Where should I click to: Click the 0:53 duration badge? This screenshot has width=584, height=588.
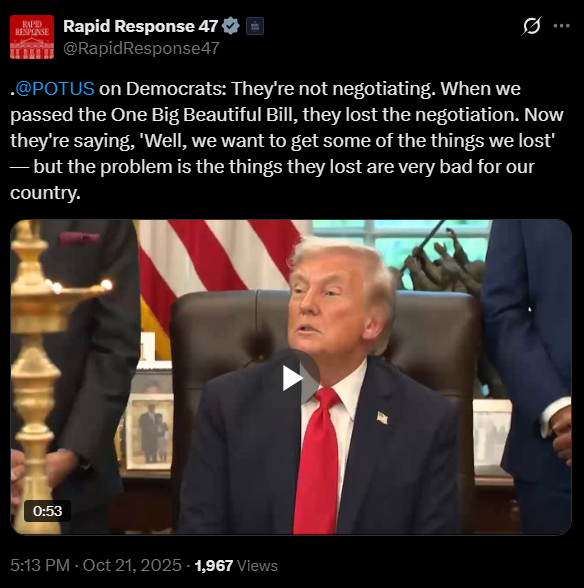(47, 511)
